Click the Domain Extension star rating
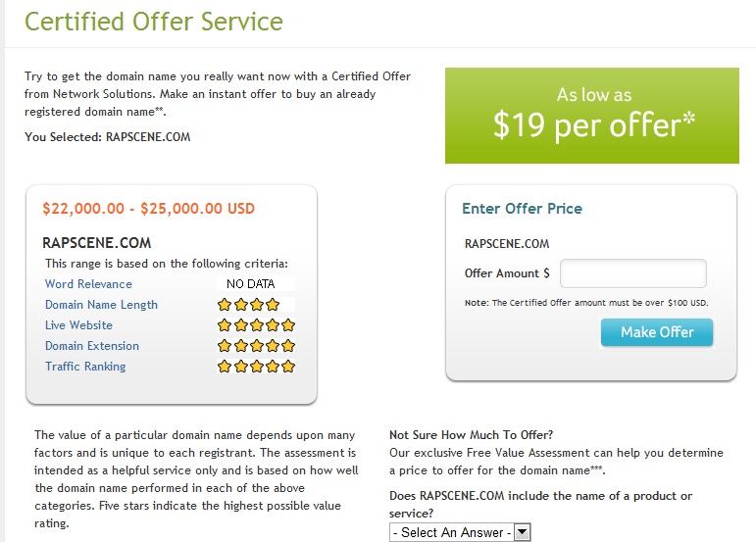Screen dimensions: 756x542 click(256, 346)
